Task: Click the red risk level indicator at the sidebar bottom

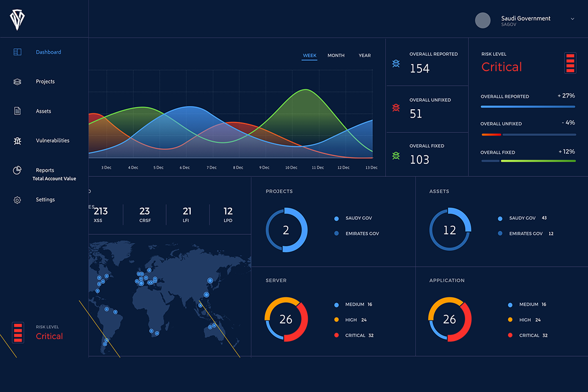Action: (18, 332)
